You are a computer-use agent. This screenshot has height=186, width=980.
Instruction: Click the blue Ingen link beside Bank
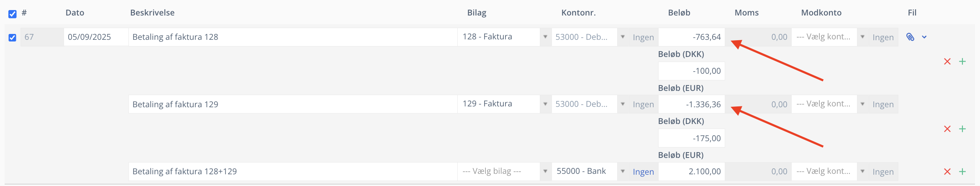coord(643,172)
